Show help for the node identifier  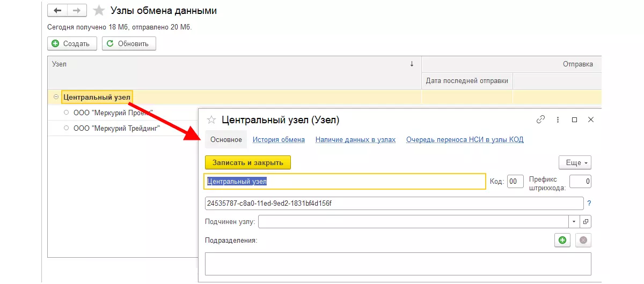(589, 204)
